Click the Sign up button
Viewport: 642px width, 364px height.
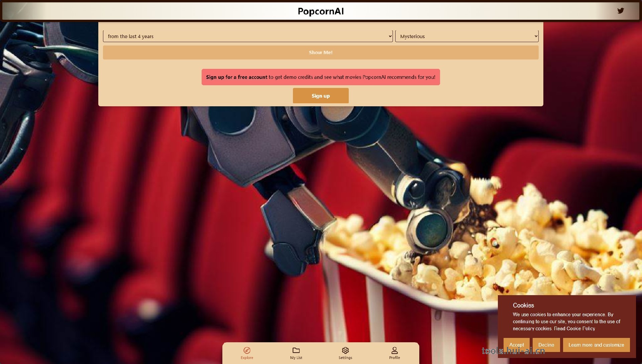(x=320, y=96)
